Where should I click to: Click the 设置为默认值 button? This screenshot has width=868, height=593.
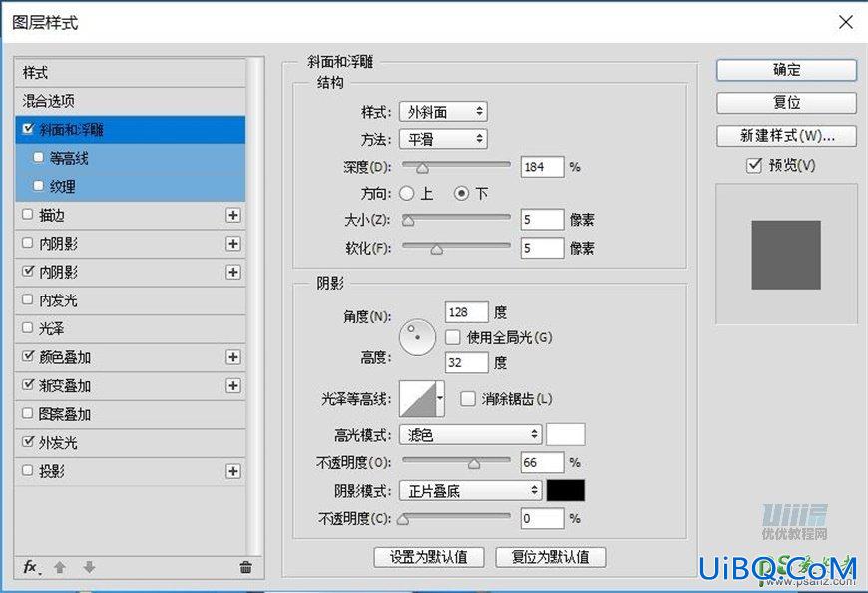pos(429,557)
